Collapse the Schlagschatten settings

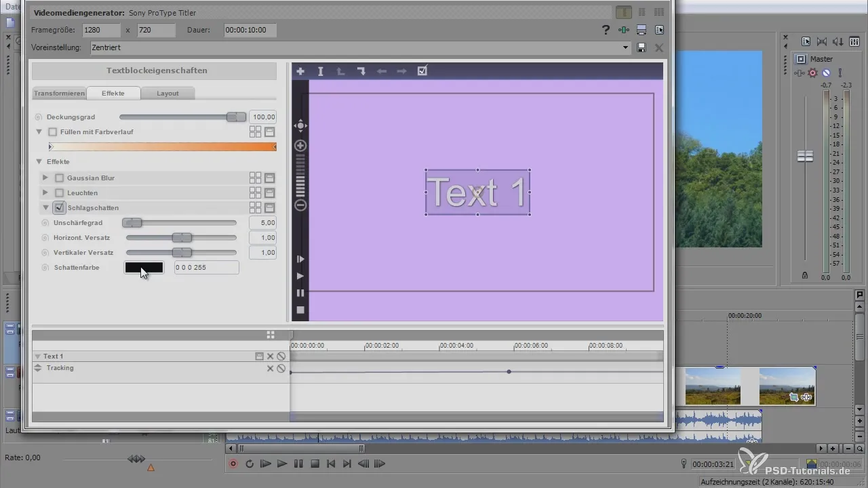[45, 208]
